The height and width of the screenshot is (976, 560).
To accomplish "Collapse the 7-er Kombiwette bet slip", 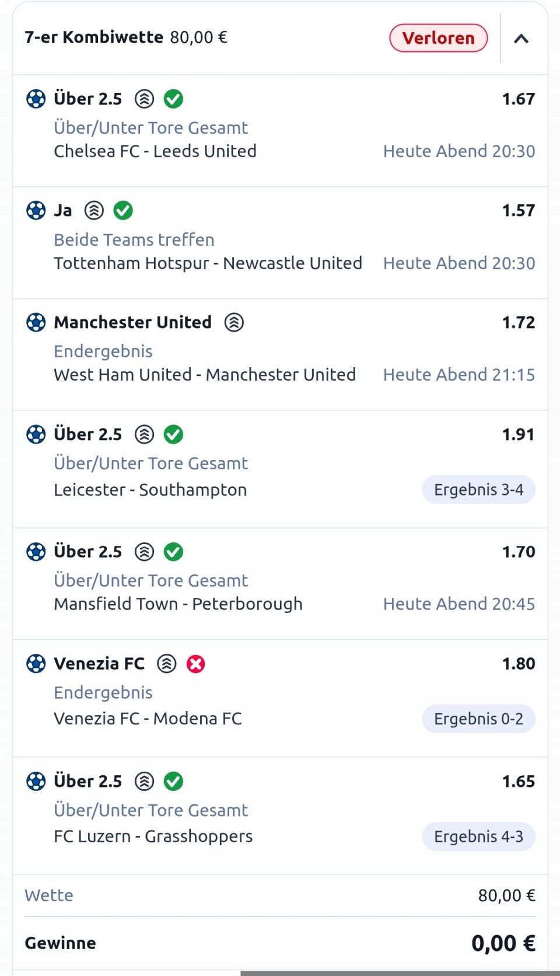I will (x=521, y=39).
